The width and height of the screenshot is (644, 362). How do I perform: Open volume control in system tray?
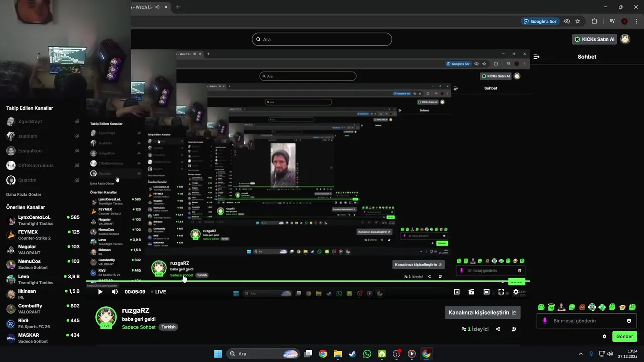pyautogui.click(x=610, y=354)
